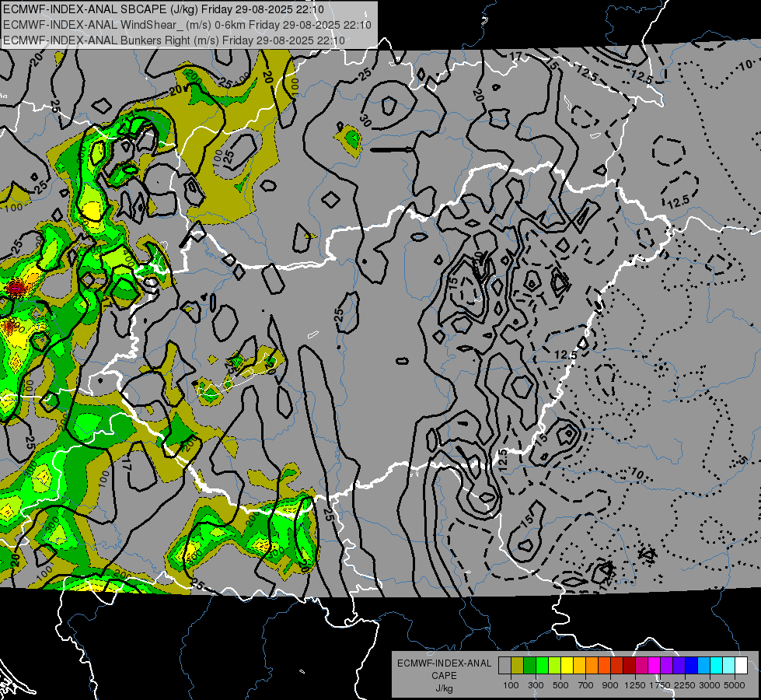This screenshot has height=700, width=761.
Task: Click the pure yellow legend swatch
Action: pos(567,665)
